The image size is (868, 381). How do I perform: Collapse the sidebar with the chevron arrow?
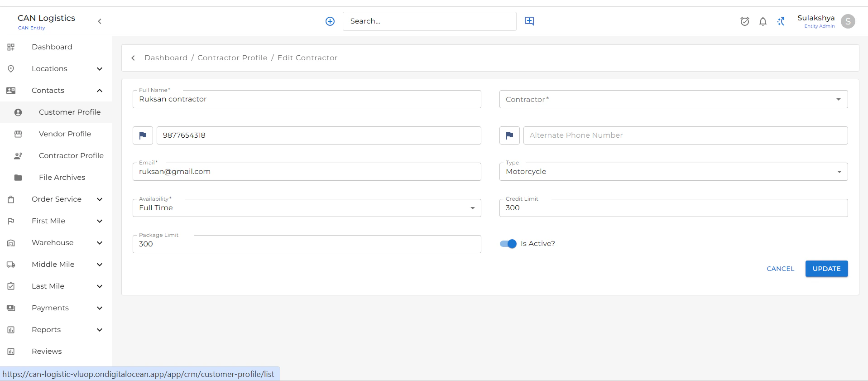(x=100, y=21)
